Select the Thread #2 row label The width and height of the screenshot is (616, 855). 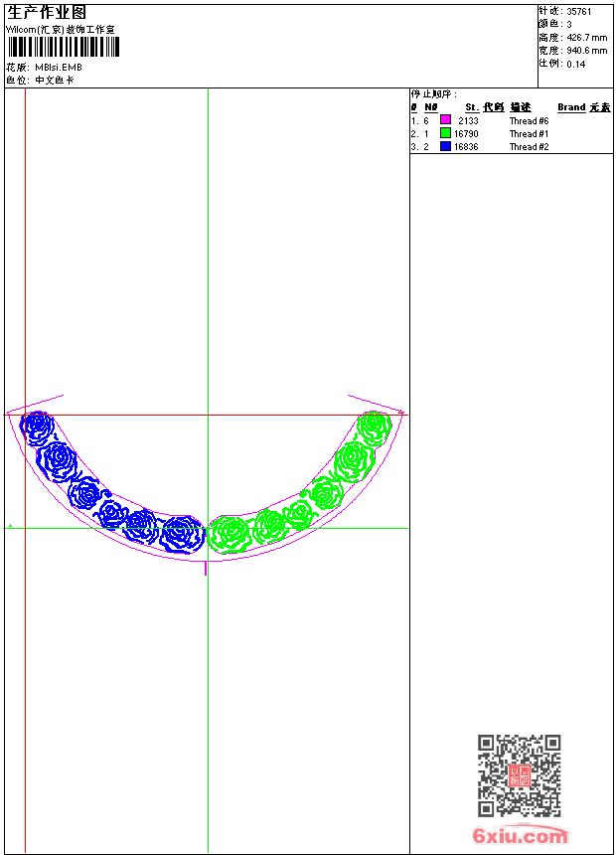pos(529,146)
